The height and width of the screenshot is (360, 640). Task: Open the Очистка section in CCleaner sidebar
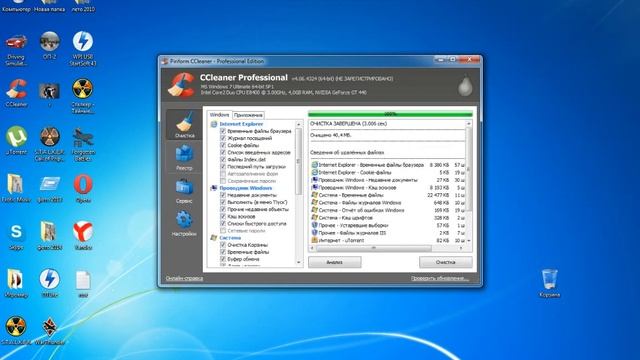coord(184,125)
